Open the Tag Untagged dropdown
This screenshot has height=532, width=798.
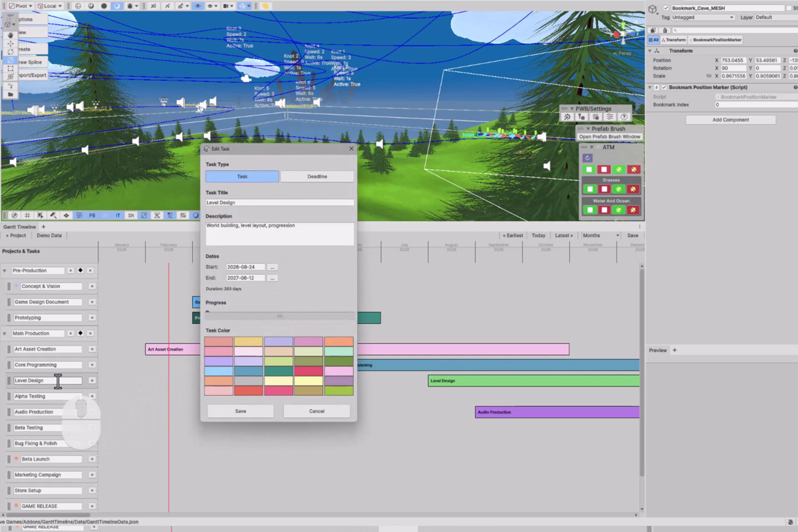point(704,17)
